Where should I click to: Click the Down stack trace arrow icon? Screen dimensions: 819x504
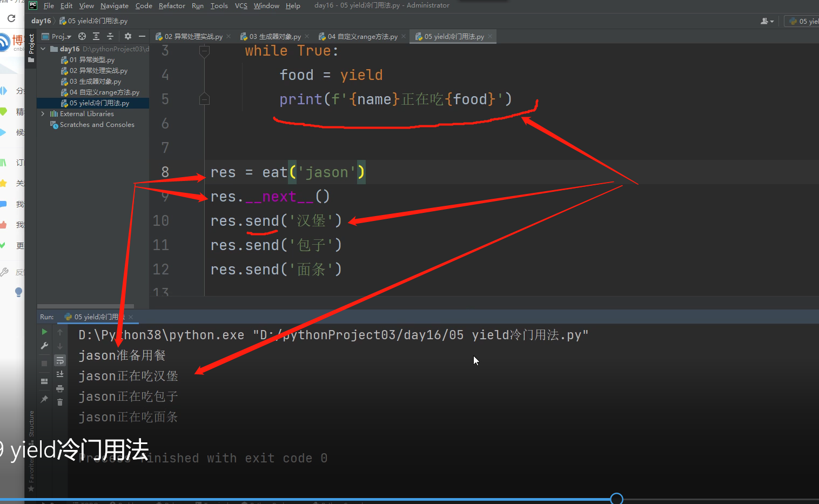point(60,346)
